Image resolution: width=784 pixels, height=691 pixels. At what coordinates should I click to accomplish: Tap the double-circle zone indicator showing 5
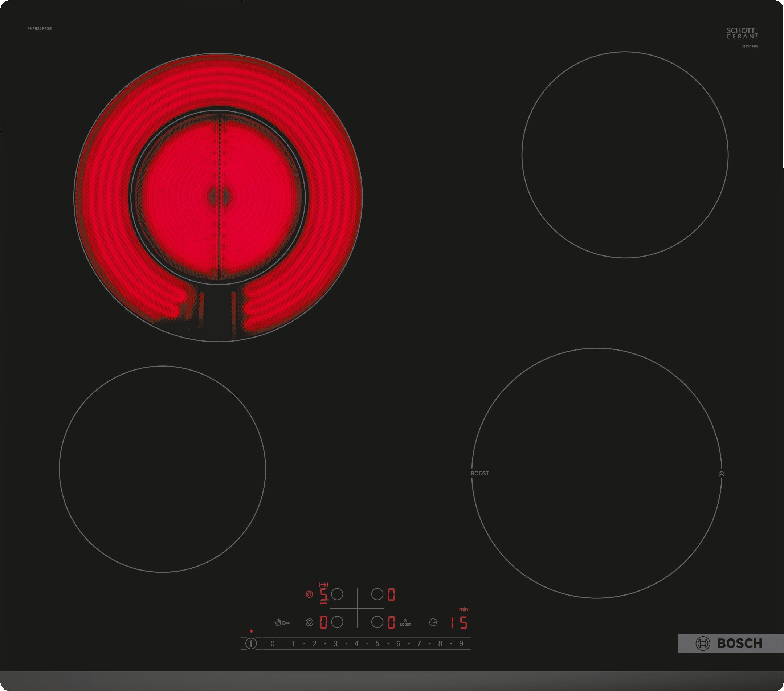pyautogui.click(x=309, y=595)
